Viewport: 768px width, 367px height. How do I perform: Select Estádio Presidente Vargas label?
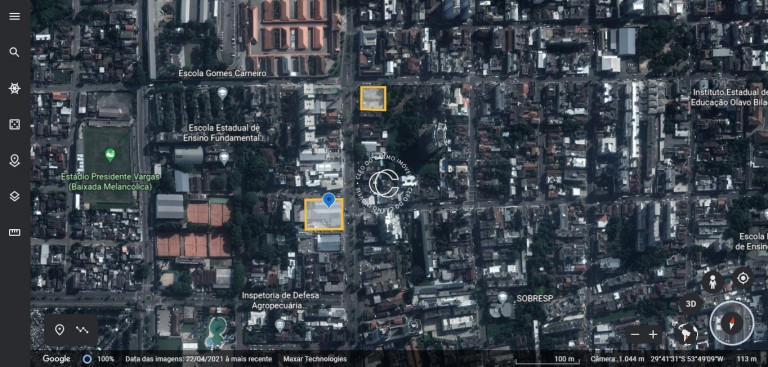tap(110, 181)
